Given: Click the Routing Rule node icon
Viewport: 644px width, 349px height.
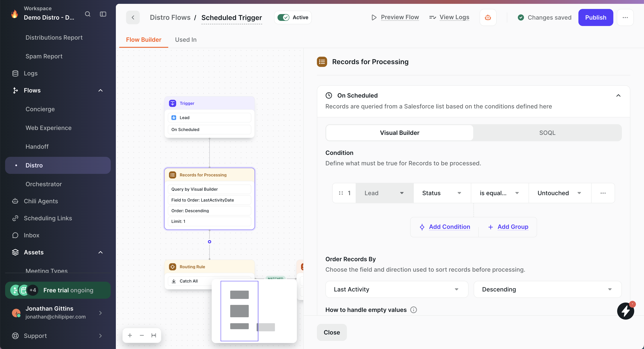Looking at the screenshot, I should tap(172, 267).
